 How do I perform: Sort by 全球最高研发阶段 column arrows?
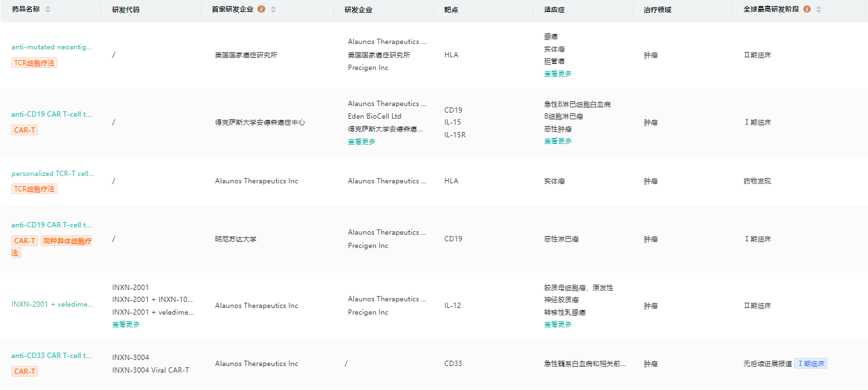point(819,9)
